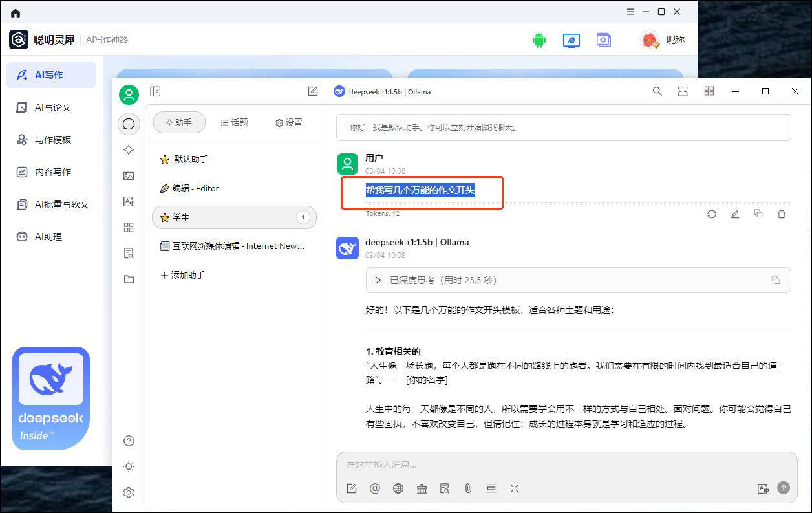812x513 pixels.
Task: Click the deepseek Inside banner
Action: tap(51, 398)
